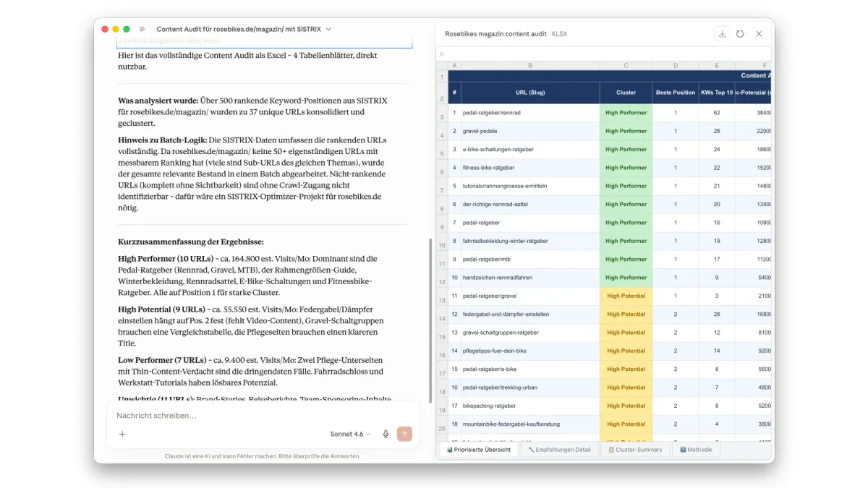This screenshot has width=868, height=488.
Task: Open the Methodik sheet tab
Action: (696, 450)
